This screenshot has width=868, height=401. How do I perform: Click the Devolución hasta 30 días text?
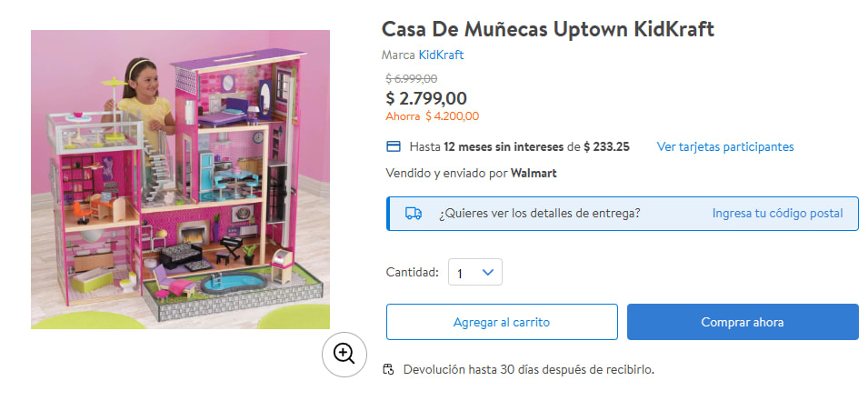[x=529, y=369]
